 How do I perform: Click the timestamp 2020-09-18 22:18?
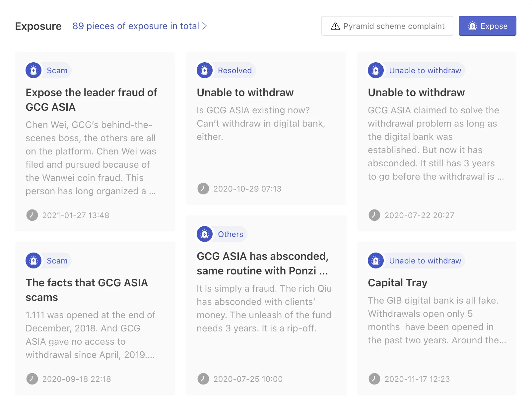coord(77,379)
